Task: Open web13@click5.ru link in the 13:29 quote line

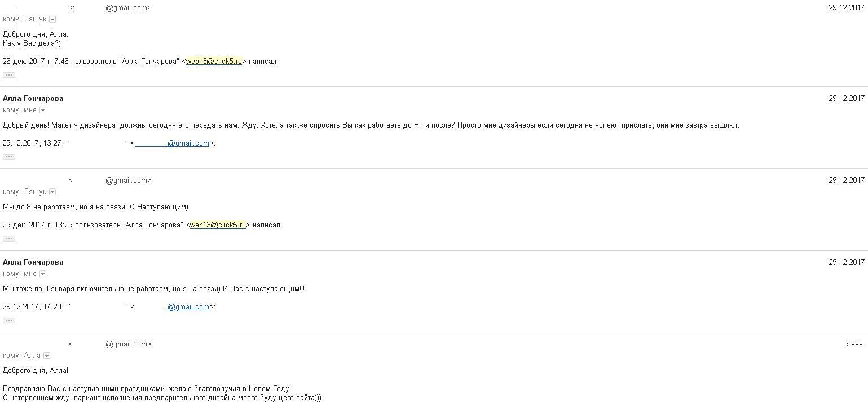Action: pos(218,225)
